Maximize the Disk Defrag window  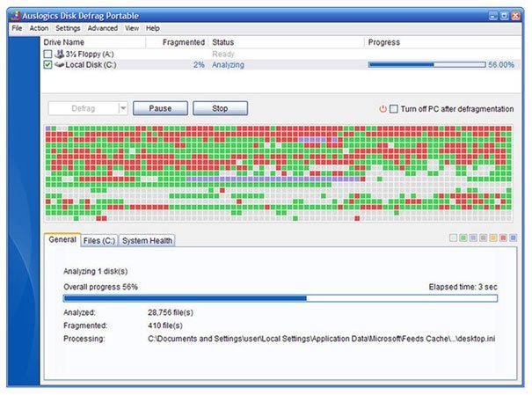click(505, 16)
